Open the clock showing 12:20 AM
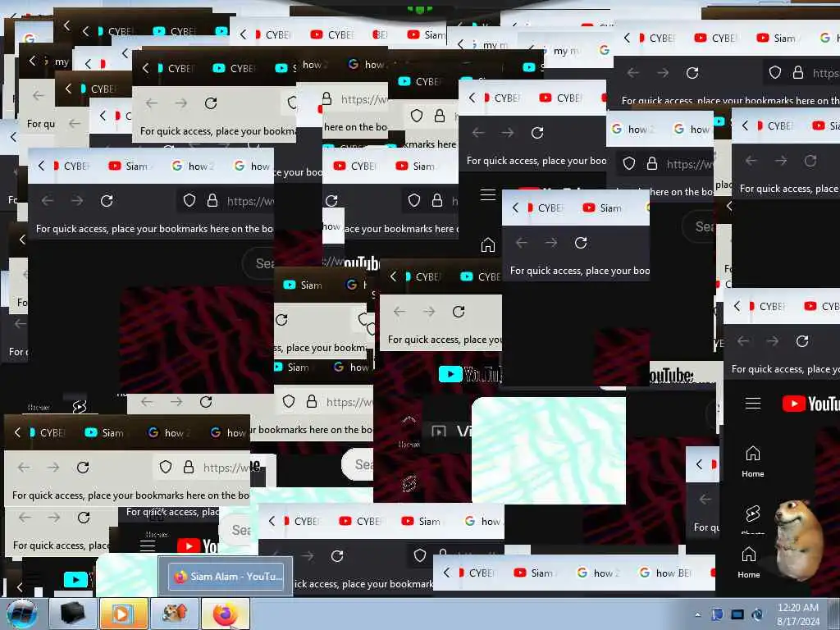The height and width of the screenshot is (630, 840). (x=797, y=614)
